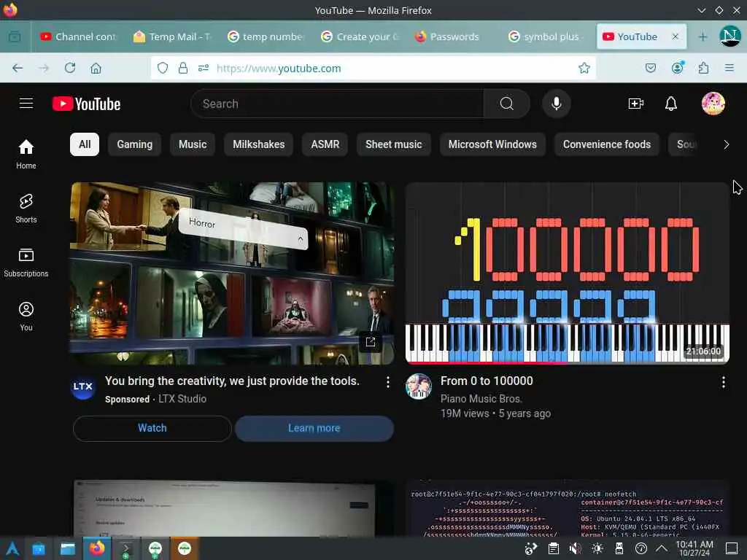The width and height of the screenshot is (747, 560).
Task: Click the Firefox icon in the taskbar
Action: click(x=97, y=548)
